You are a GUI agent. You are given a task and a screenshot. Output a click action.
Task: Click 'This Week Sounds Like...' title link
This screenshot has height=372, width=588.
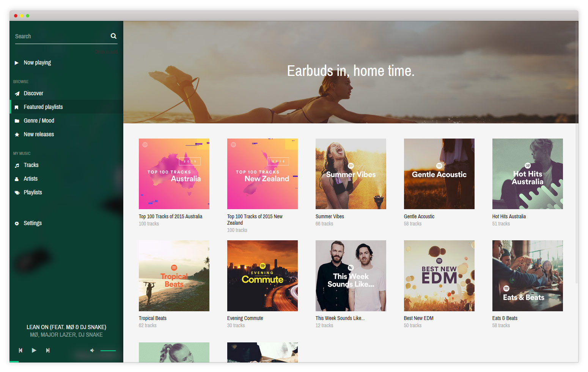click(x=340, y=318)
